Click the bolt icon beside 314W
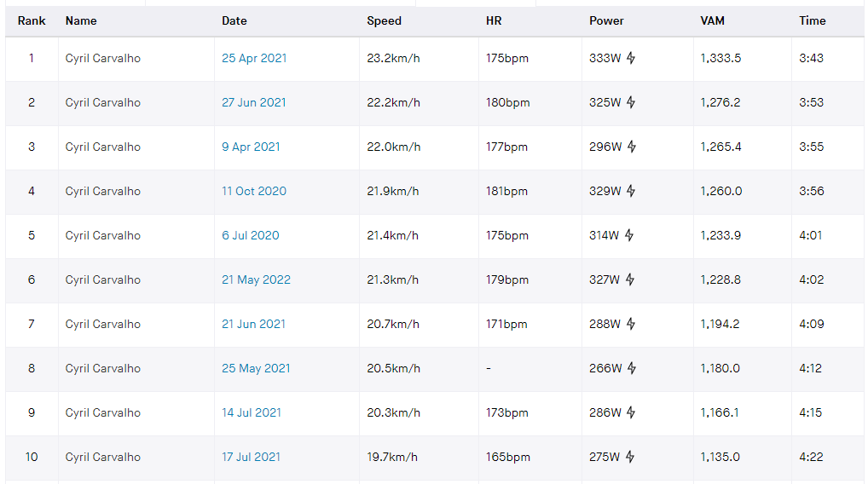This screenshot has width=868, height=484. (629, 234)
